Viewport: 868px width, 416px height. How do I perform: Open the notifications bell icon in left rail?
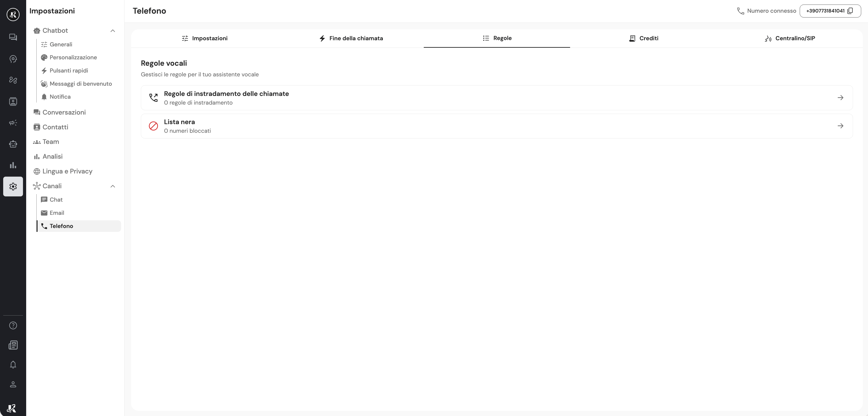(x=13, y=364)
